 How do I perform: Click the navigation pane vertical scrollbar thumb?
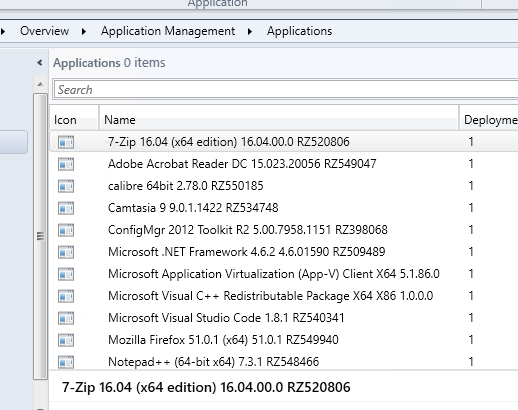coord(40,236)
